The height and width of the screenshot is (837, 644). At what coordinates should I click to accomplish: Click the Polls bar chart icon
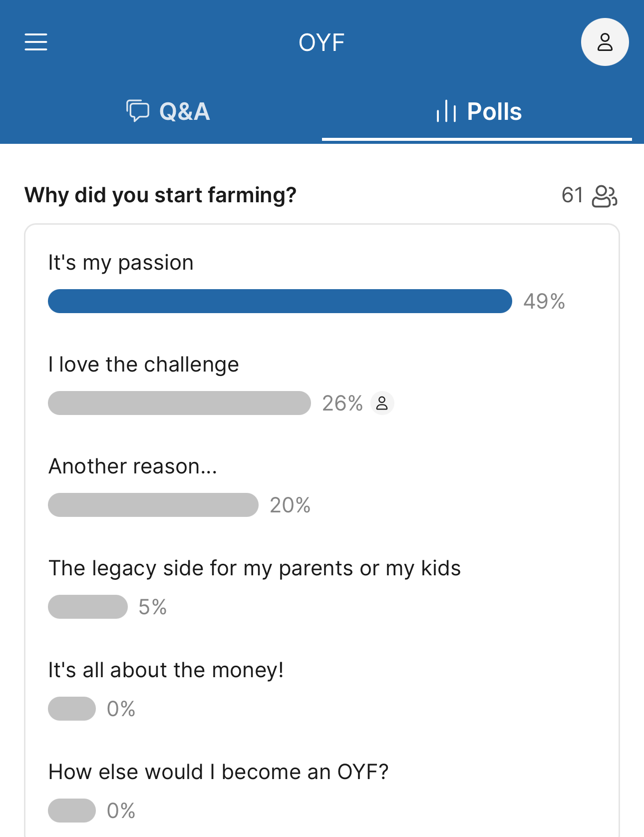tap(446, 111)
